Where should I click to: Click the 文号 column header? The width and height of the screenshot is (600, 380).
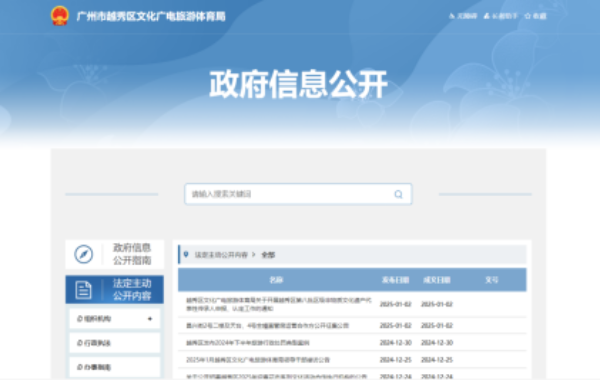(492, 280)
